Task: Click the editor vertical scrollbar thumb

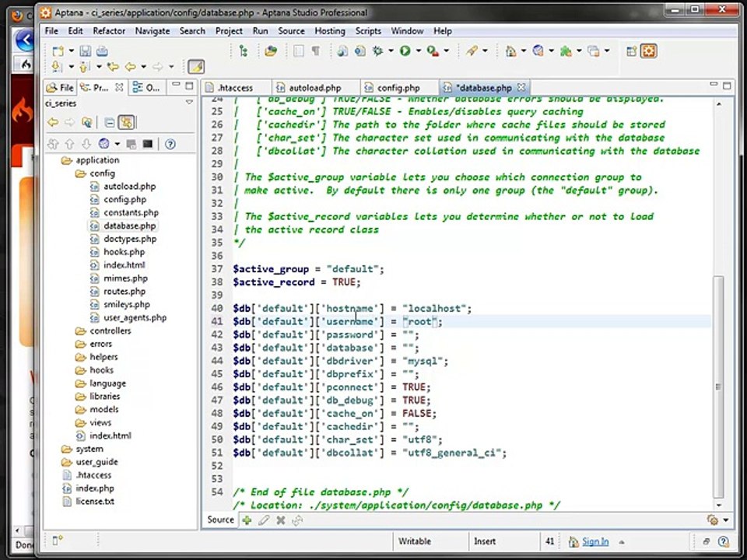Action: pyautogui.click(x=718, y=387)
